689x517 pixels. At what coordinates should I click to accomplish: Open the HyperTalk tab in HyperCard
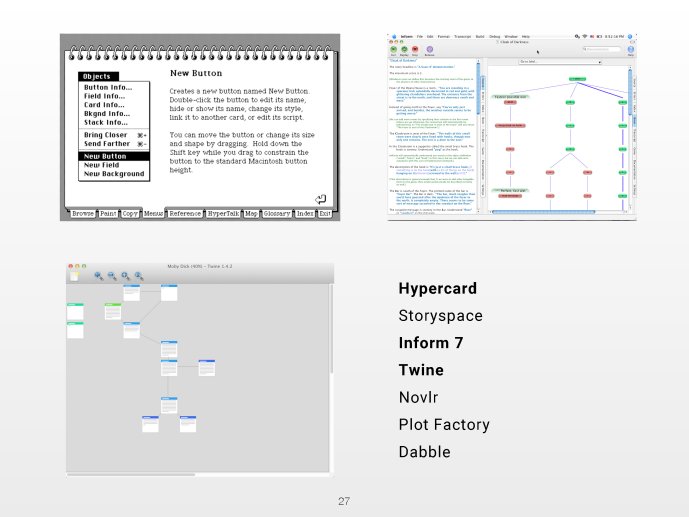pos(223,213)
